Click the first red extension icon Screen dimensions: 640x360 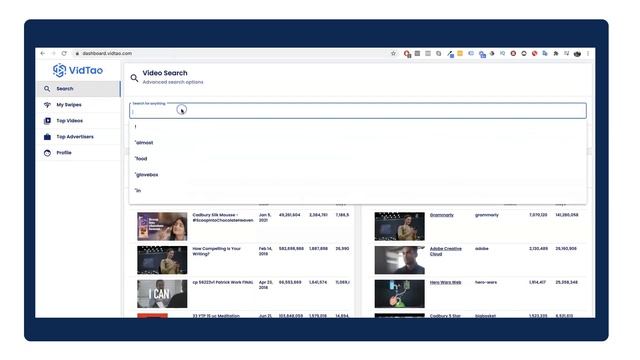[x=407, y=53]
